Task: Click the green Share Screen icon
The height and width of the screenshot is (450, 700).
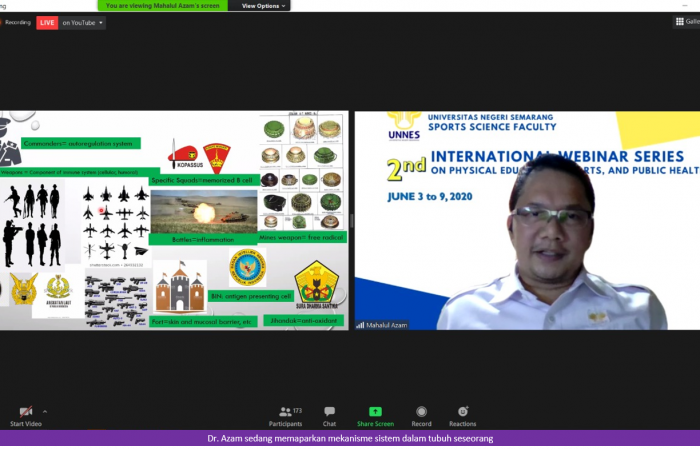Action: coord(375,411)
